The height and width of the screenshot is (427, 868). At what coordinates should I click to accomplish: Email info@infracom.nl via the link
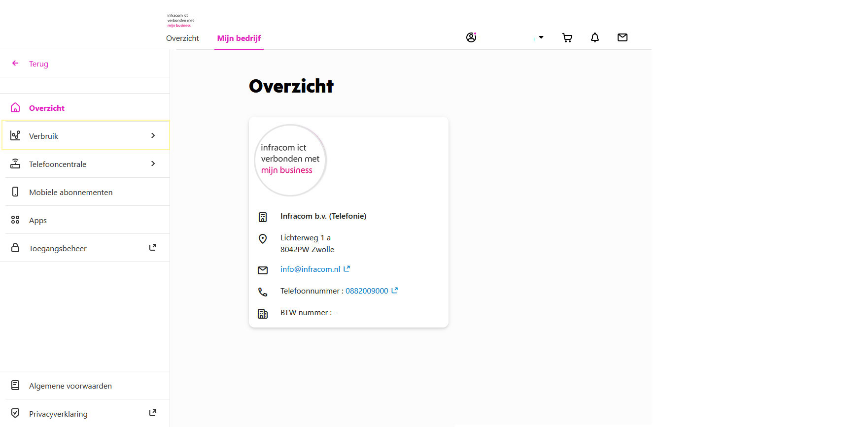click(311, 269)
